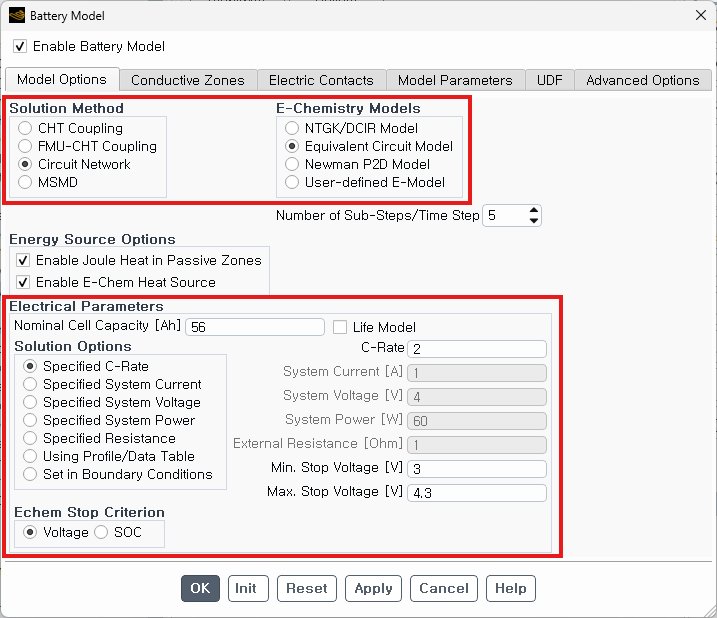Image resolution: width=717 pixels, height=618 pixels.
Task: Toggle the Enable Battery Model checkbox
Action: click(20, 46)
